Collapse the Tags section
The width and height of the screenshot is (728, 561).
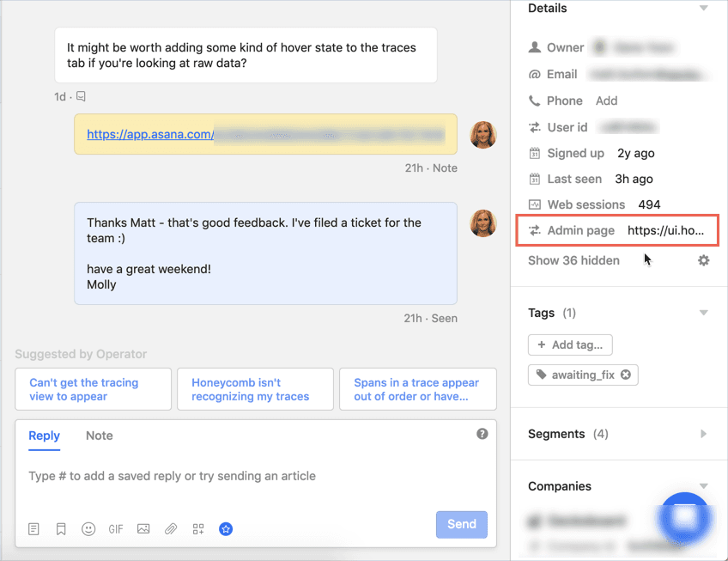point(704,313)
